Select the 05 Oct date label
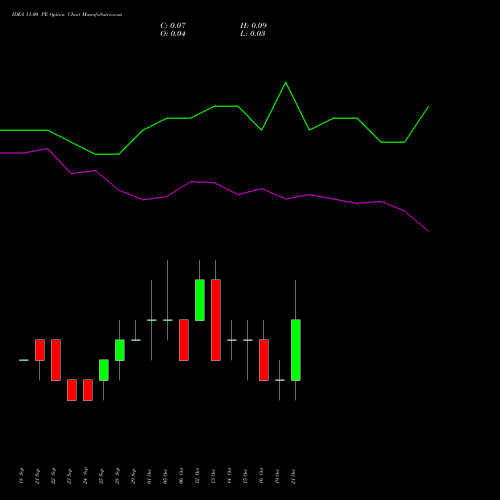Image resolution: width=500 pixels, height=500 pixels. [x=166, y=476]
